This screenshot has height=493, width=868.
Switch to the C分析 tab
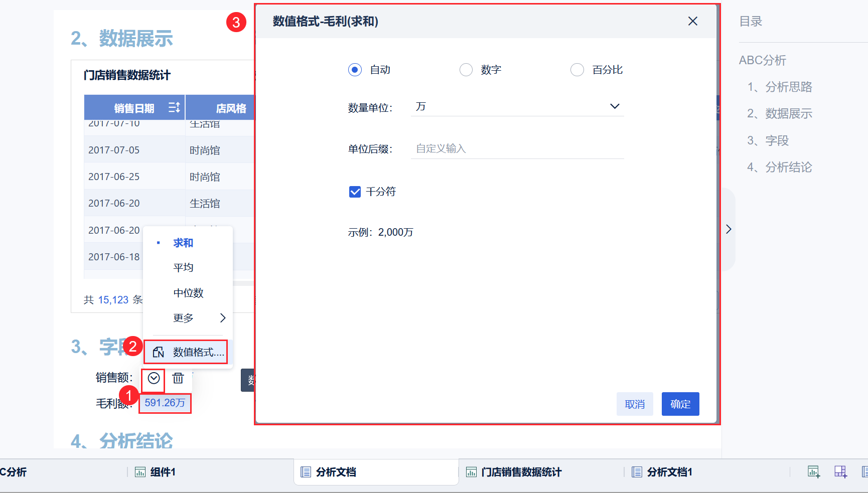pyautogui.click(x=13, y=472)
